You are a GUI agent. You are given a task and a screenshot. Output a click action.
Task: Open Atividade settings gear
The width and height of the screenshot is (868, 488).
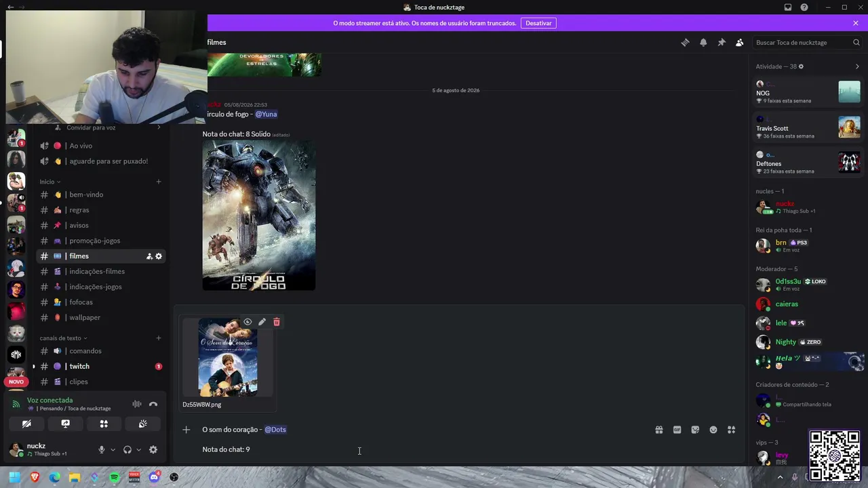point(801,66)
